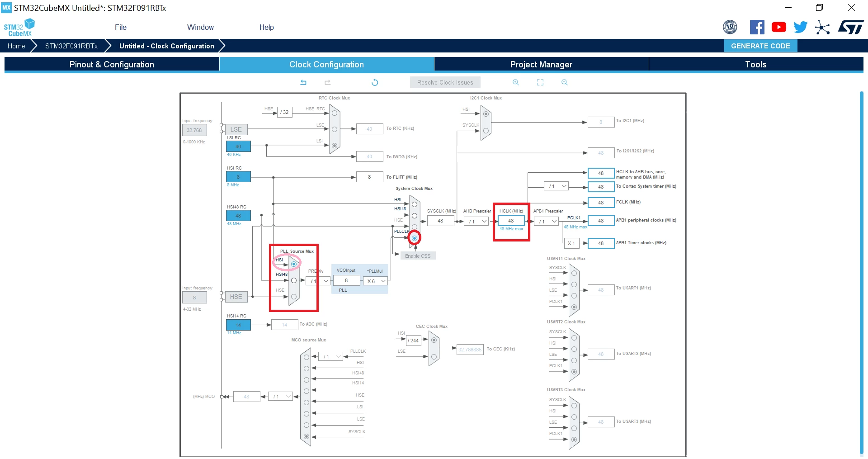The image size is (868, 459).
Task: Open the Cortex System timer divider dropdown
Action: [556, 186]
